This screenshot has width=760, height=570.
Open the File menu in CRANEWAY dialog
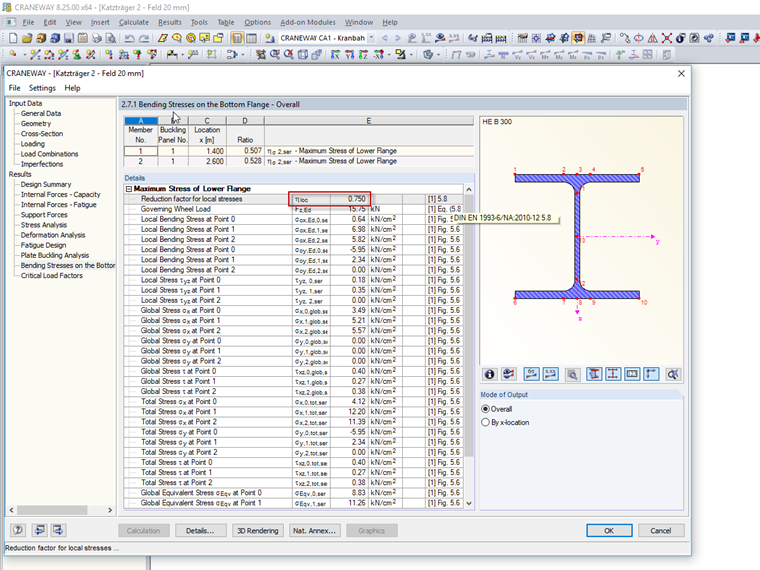coord(15,88)
